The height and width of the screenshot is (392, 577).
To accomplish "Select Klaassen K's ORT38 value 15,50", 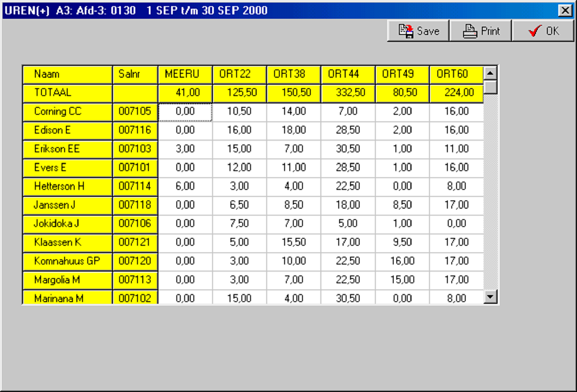I will tap(293, 243).
